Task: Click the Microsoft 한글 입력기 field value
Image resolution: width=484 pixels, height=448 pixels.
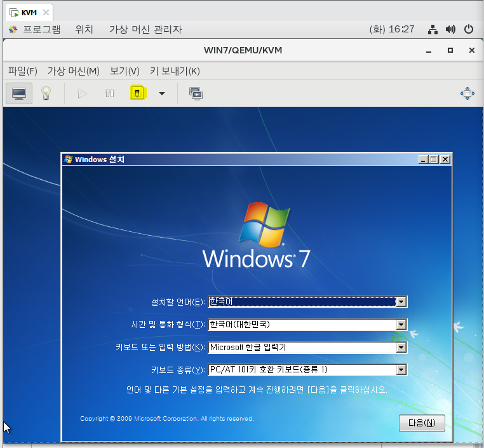Action: (x=248, y=348)
